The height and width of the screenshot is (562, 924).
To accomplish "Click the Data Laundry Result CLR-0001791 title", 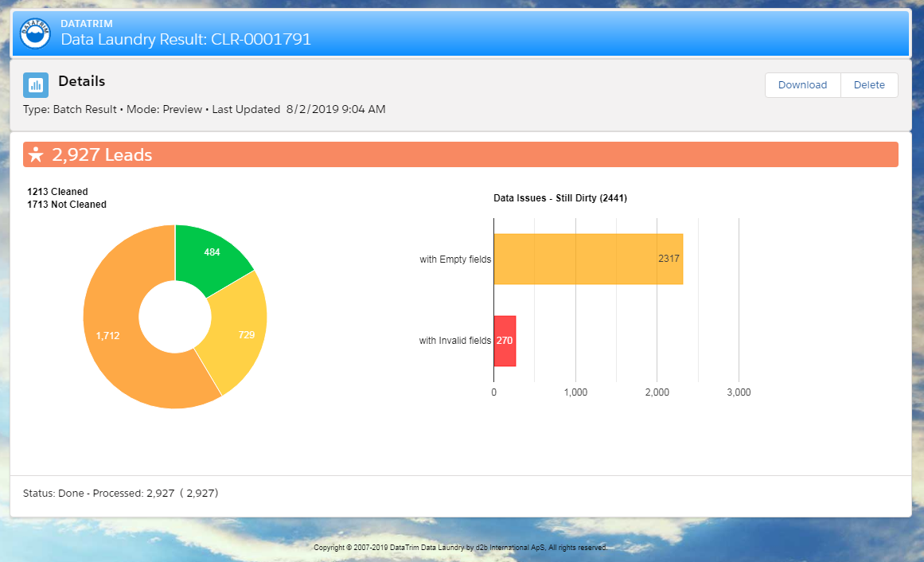I will (x=185, y=40).
